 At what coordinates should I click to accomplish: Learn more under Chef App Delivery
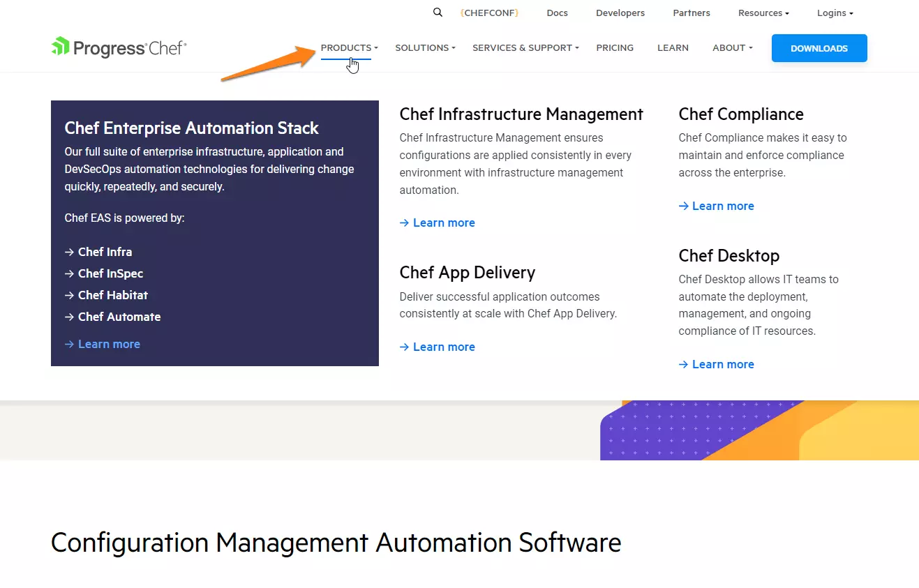438,347
